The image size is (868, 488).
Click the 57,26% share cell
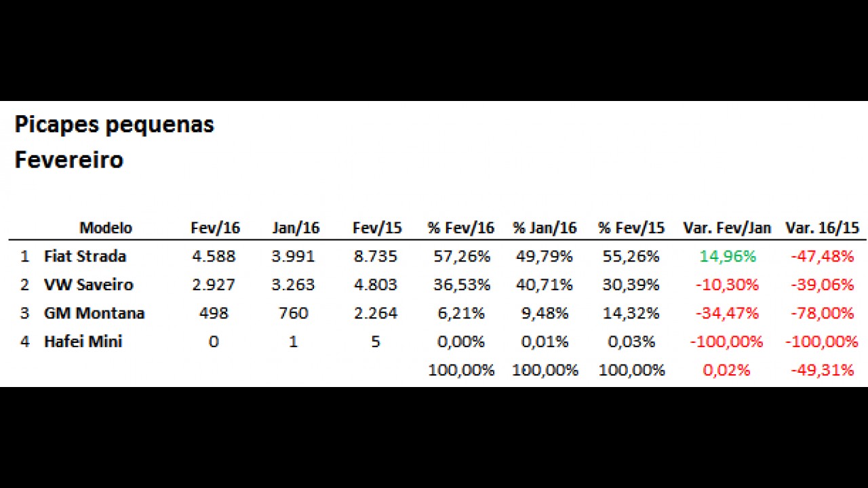(461, 257)
